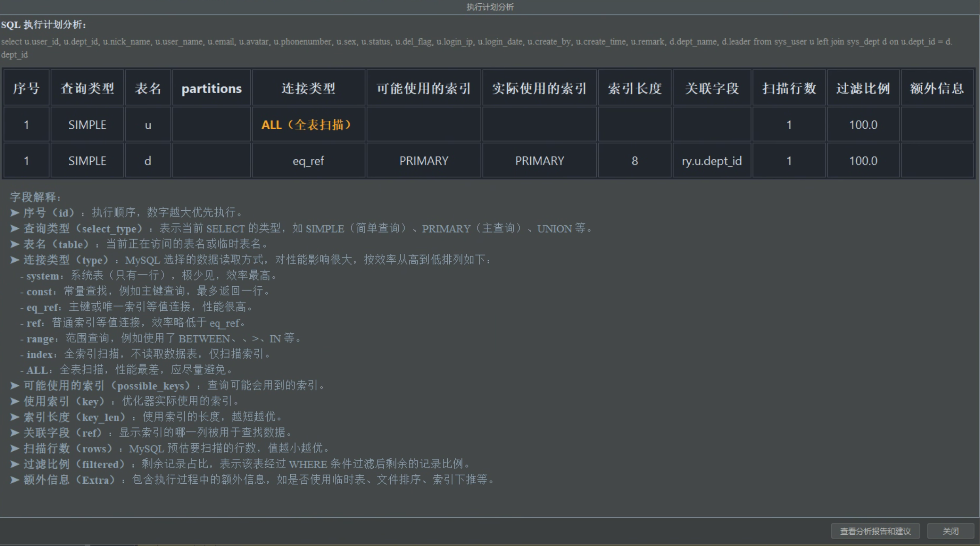The height and width of the screenshot is (546, 980).
Task: Click the 连接类型 column header
Action: click(x=308, y=88)
